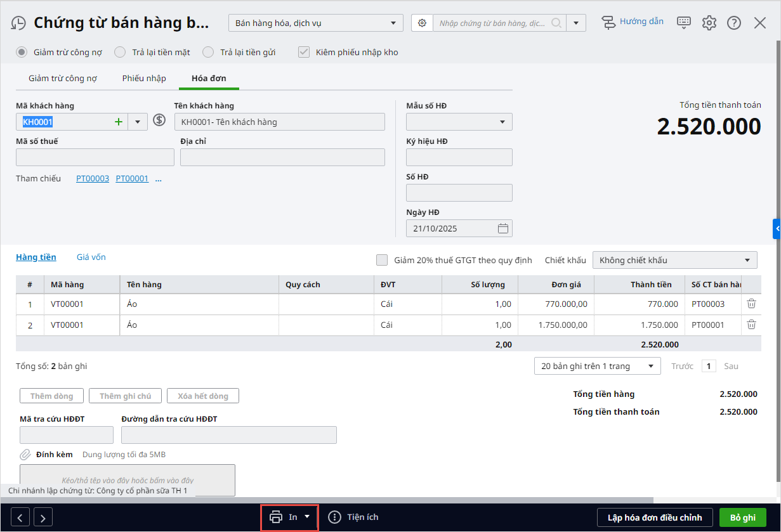
Task: Select the Trả lại tiền gửi option
Action: 208,52
